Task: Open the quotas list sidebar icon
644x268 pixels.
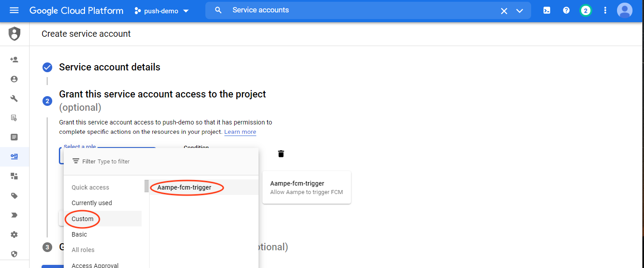Action: pos(14,137)
